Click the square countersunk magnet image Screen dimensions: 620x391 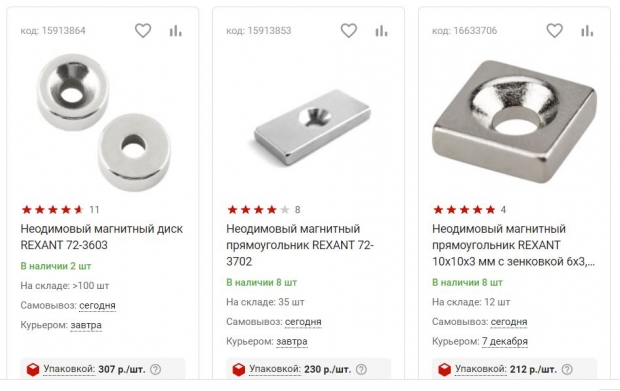514,121
